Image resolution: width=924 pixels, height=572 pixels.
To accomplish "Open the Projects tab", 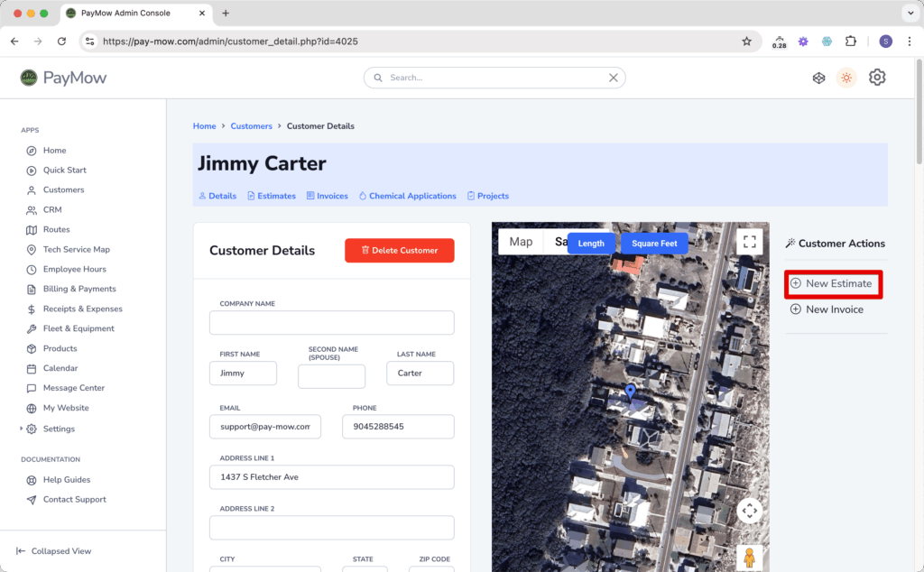I will (x=488, y=196).
